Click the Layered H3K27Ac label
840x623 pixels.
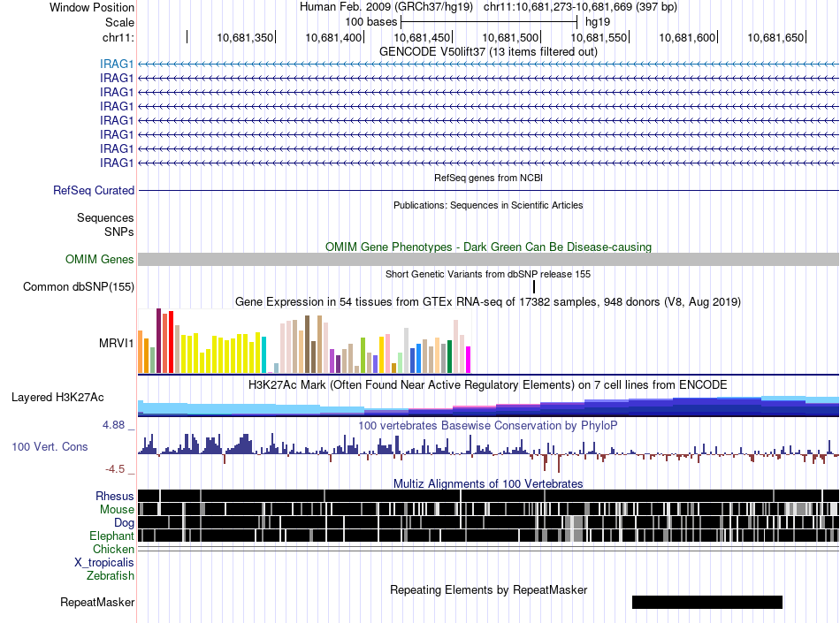click(x=57, y=397)
